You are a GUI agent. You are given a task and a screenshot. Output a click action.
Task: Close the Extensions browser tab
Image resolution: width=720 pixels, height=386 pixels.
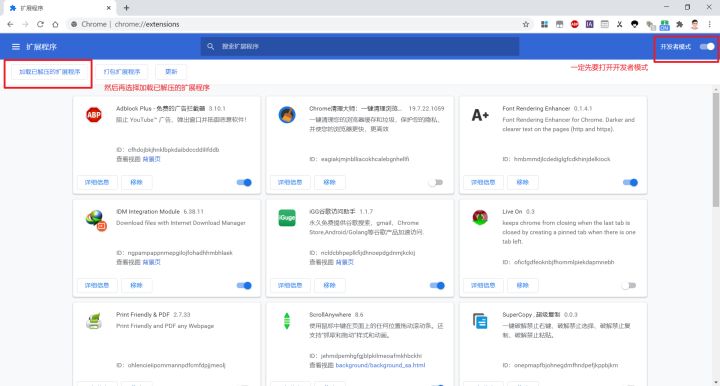coord(108,8)
